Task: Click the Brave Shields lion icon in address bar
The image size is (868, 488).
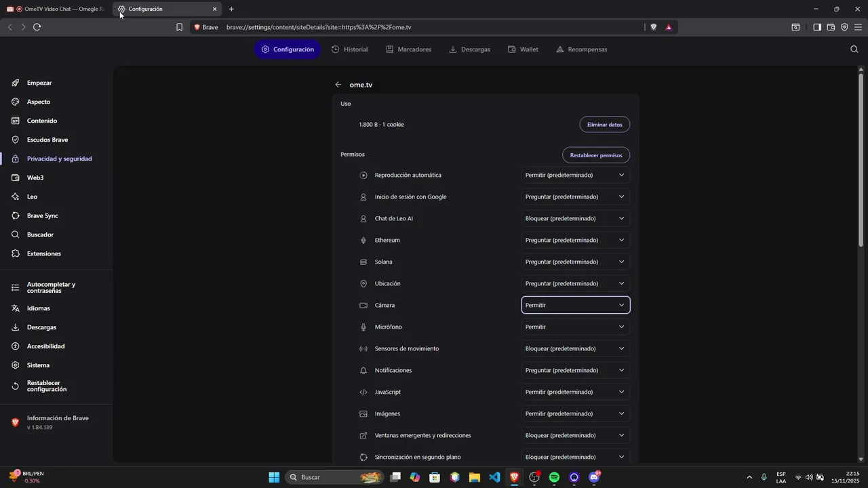Action: coord(654,27)
